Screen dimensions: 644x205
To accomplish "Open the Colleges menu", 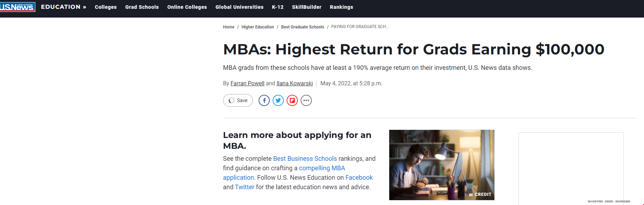I will pyautogui.click(x=105, y=7).
